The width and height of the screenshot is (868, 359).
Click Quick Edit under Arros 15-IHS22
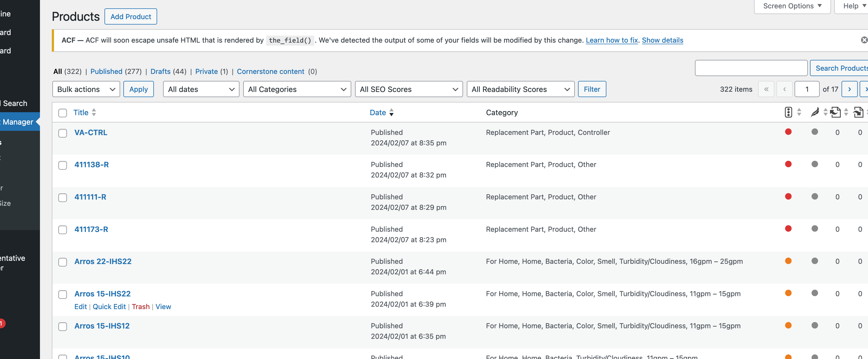(109, 306)
